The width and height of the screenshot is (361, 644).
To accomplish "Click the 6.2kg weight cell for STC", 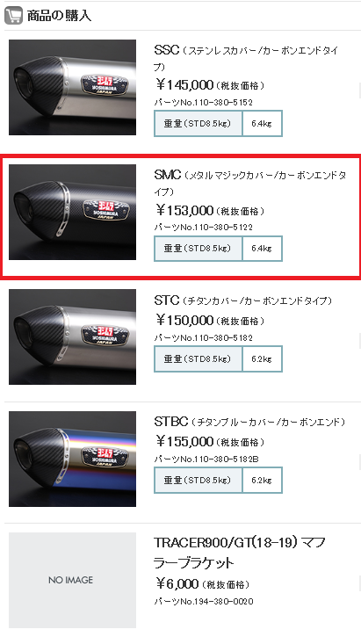I will 262,359.
